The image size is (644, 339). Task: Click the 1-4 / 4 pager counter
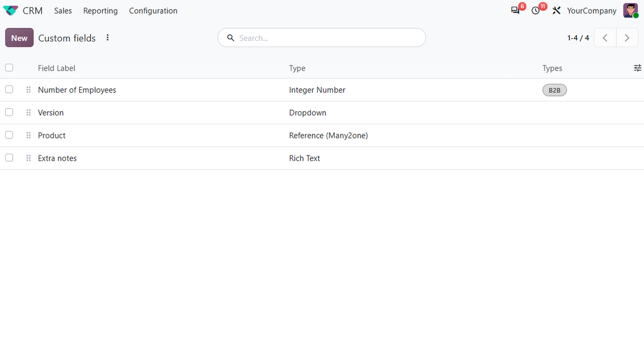point(578,38)
